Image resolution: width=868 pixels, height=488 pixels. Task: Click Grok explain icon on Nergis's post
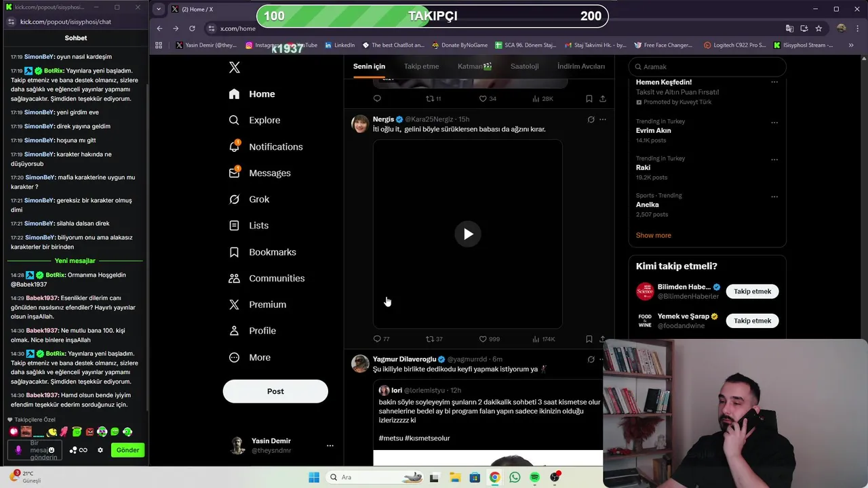591,119
